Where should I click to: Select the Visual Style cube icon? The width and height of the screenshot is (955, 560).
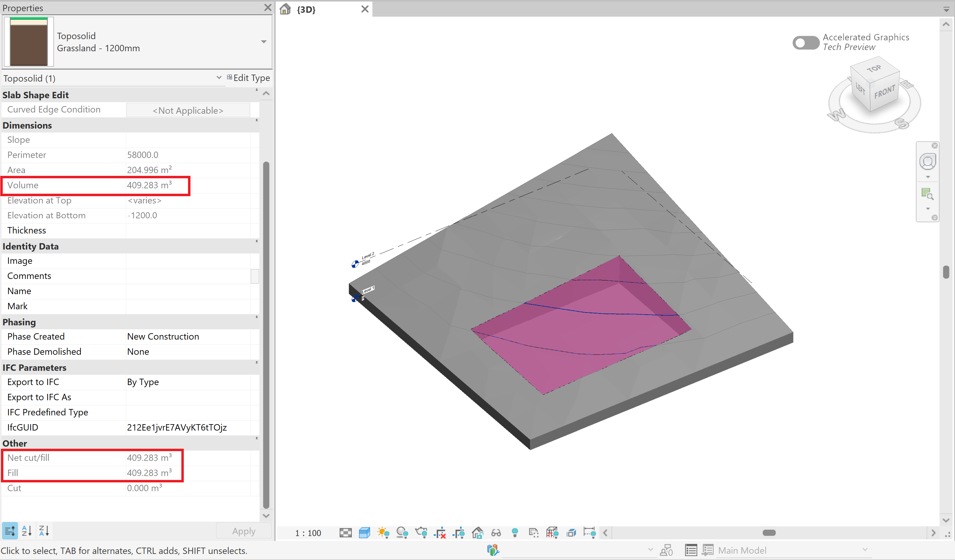pyautogui.click(x=364, y=533)
